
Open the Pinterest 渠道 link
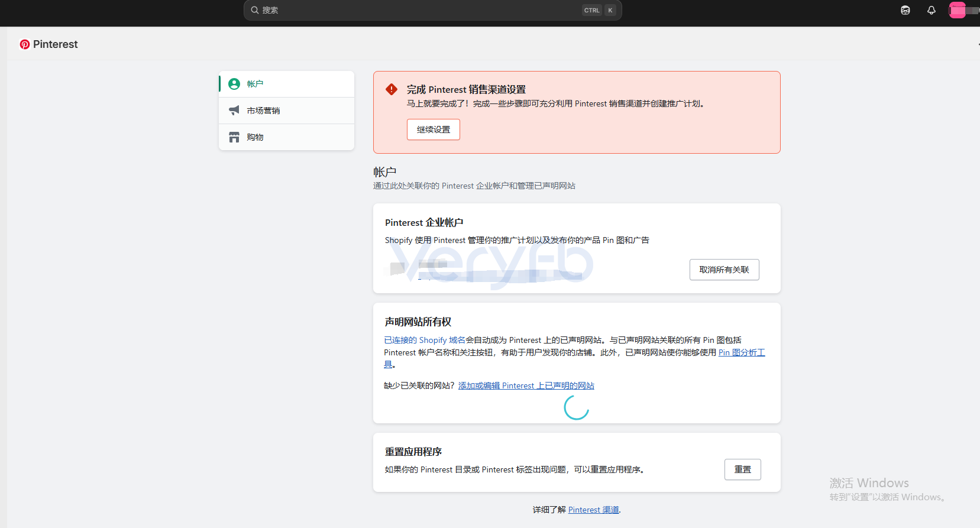click(x=594, y=510)
